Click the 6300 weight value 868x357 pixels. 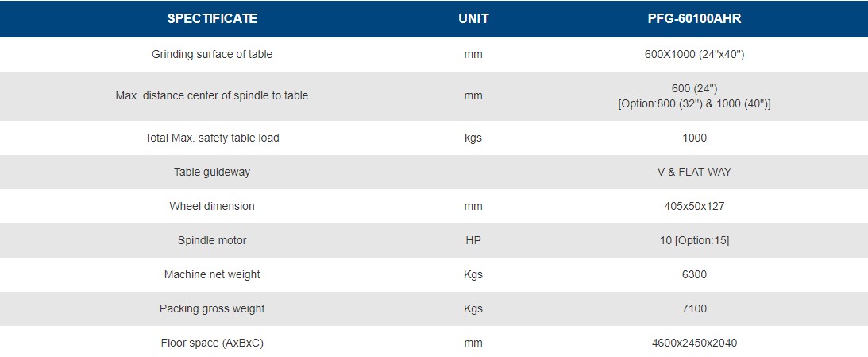point(694,274)
